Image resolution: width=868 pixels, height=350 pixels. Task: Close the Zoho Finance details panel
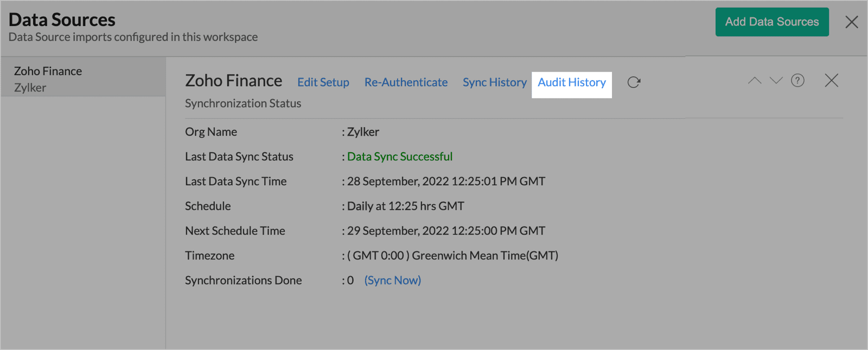(831, 81)
